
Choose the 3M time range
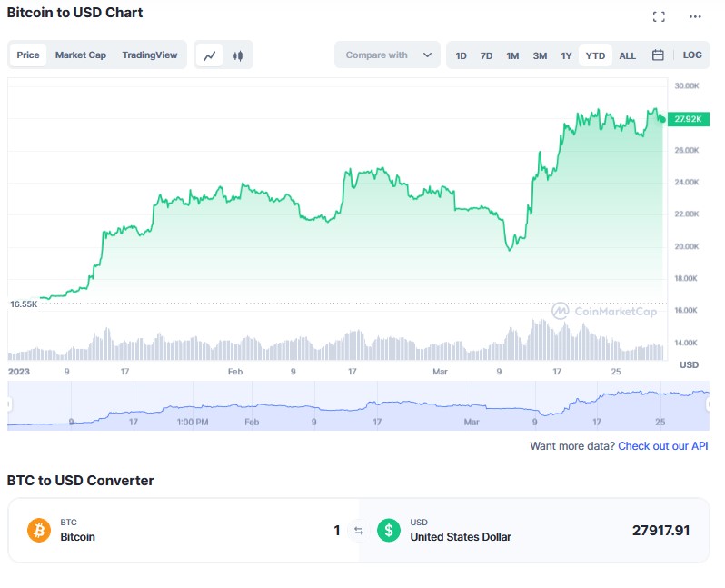click(540, 55)
